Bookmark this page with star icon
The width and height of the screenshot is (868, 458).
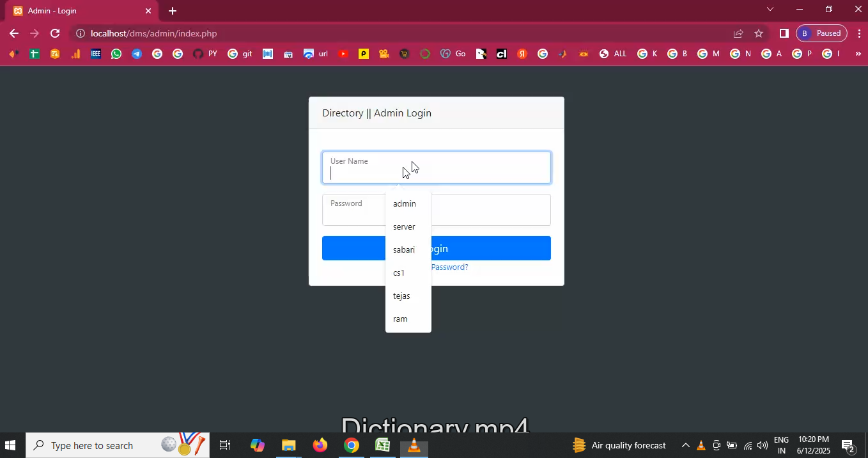coord(759,33)
